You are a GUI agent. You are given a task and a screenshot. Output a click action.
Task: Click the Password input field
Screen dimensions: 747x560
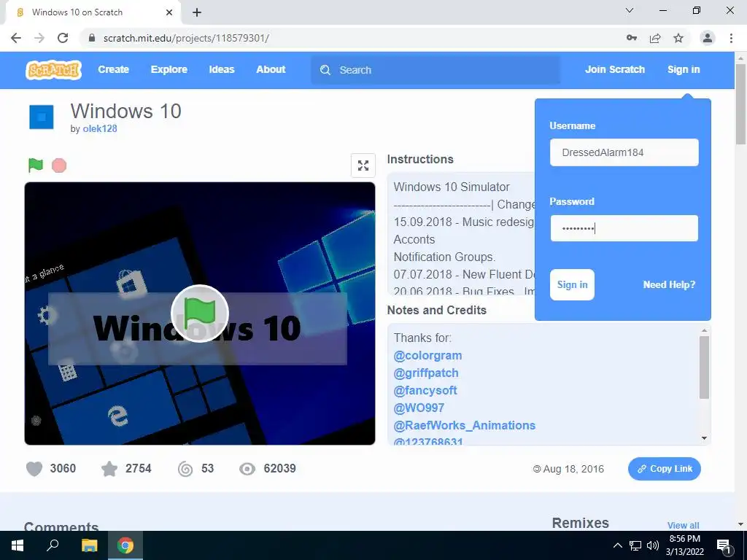point(624,228)
